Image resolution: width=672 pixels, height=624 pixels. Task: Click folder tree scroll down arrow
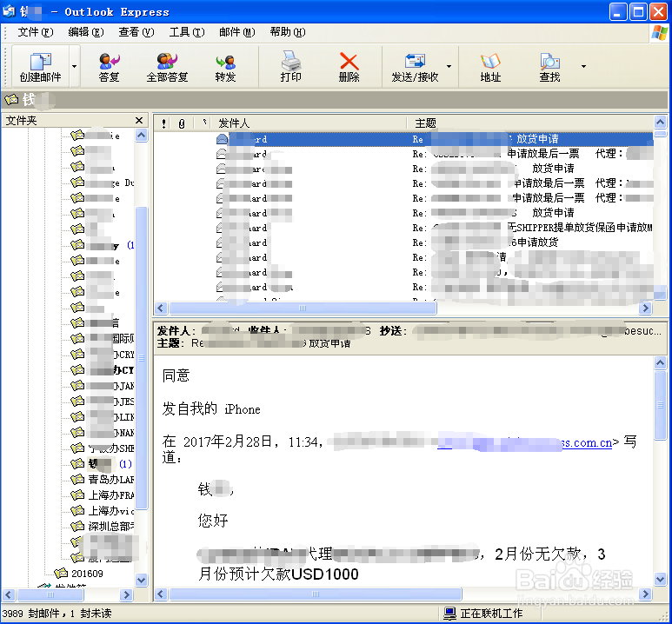141,580
